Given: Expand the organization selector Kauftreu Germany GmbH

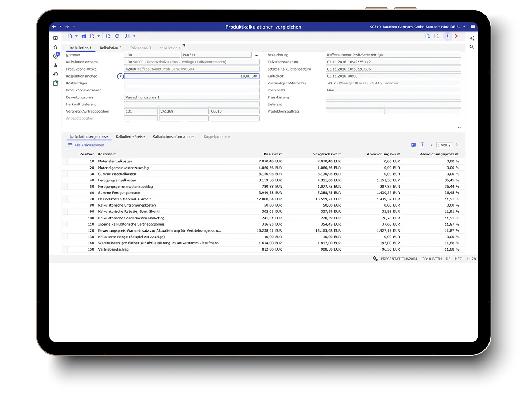Looking at the screenshot, I should pyautogui.click(x=464, y=27).
